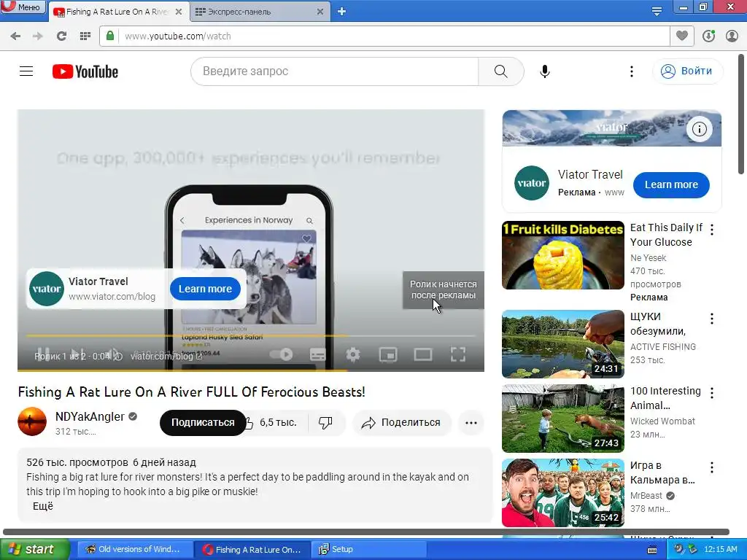
Task: Open options for ЩУКИ обезумили video
Action: pyautogui.click(x=712, y=319)
